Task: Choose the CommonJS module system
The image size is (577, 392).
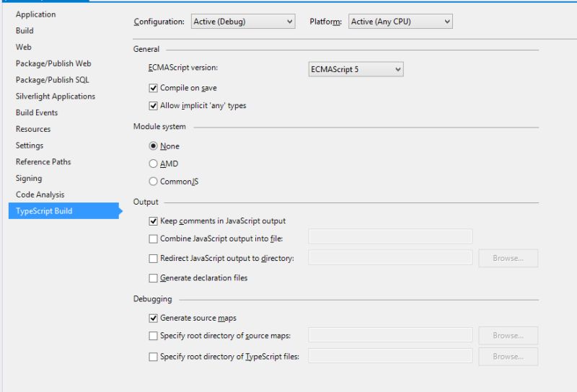Action: click(x=153, y=182)
